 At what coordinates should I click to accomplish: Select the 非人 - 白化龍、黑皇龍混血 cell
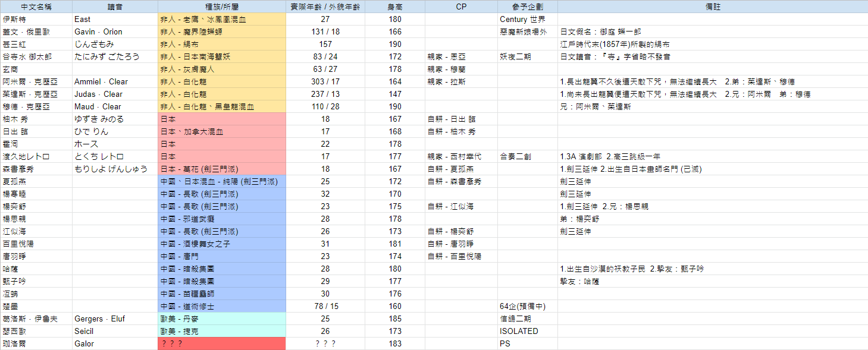222,107
